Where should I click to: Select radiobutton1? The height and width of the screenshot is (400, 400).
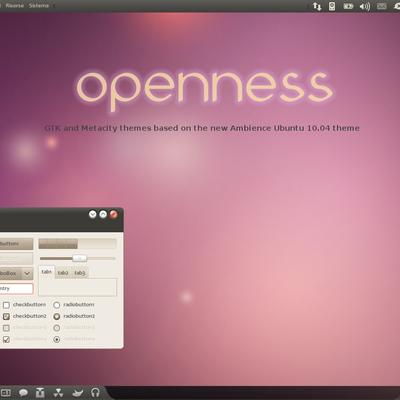57,305
